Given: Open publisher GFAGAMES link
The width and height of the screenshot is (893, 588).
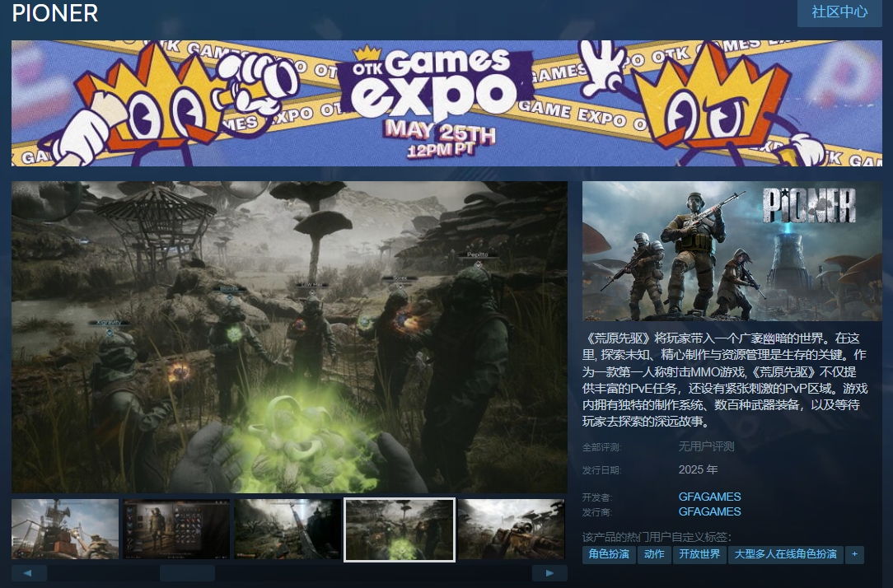Looking at the screenshot, I should 709,511.
